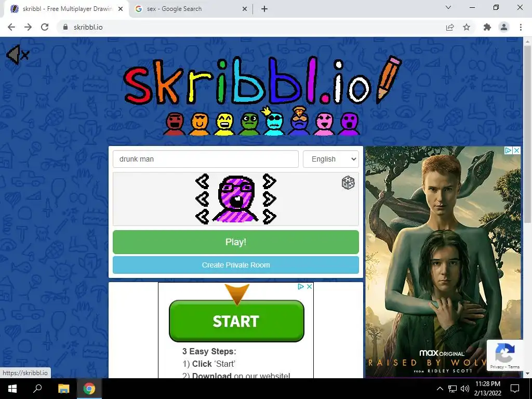
Task: Close the Raised by Wolves side ad
Action: click(x=517, y=150)
